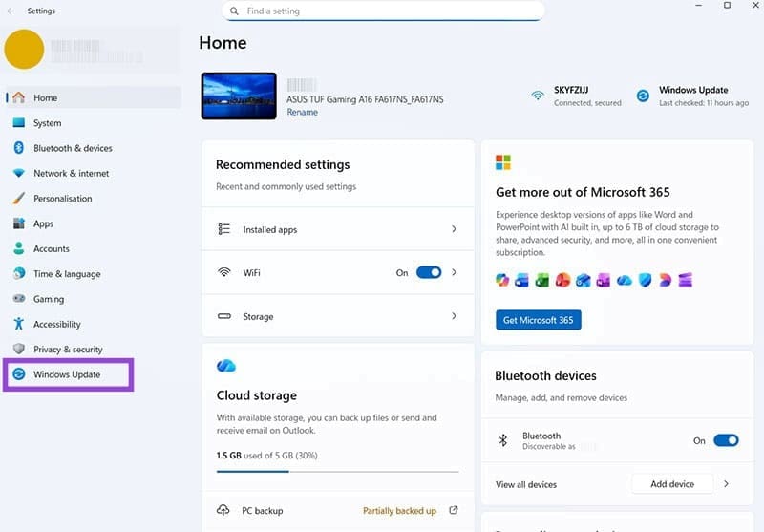Image resolution: width=764 pixels, height=532 pixels.
Task: Click the Rename link under device name
Action: (302, 112)
